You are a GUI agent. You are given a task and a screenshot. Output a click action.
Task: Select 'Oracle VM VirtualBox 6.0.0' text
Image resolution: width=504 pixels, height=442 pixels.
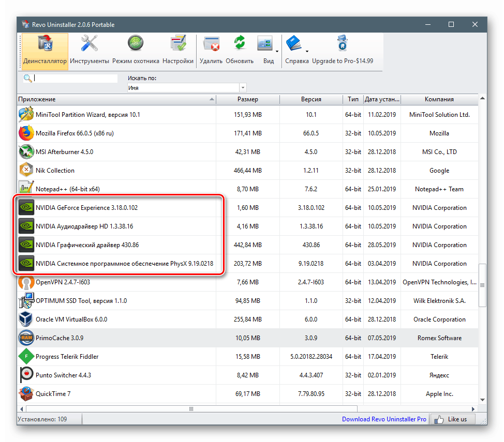click(71, 319)
